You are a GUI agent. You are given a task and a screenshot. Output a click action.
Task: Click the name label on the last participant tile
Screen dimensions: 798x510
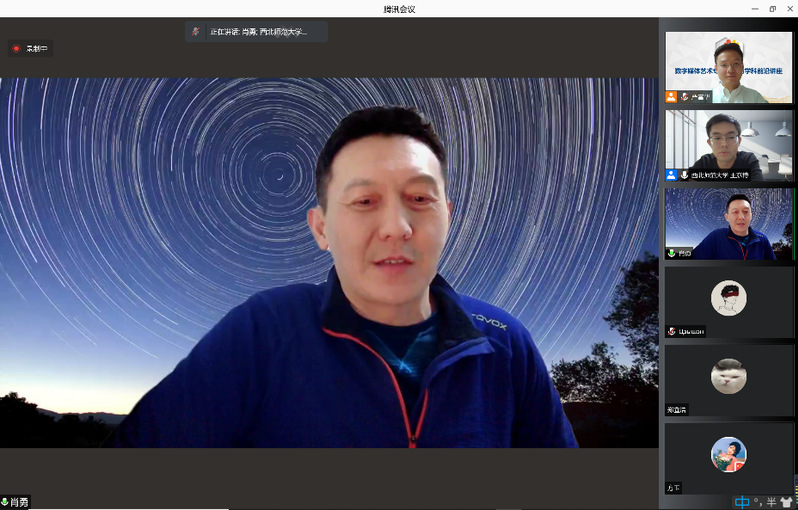click(673, 488)
